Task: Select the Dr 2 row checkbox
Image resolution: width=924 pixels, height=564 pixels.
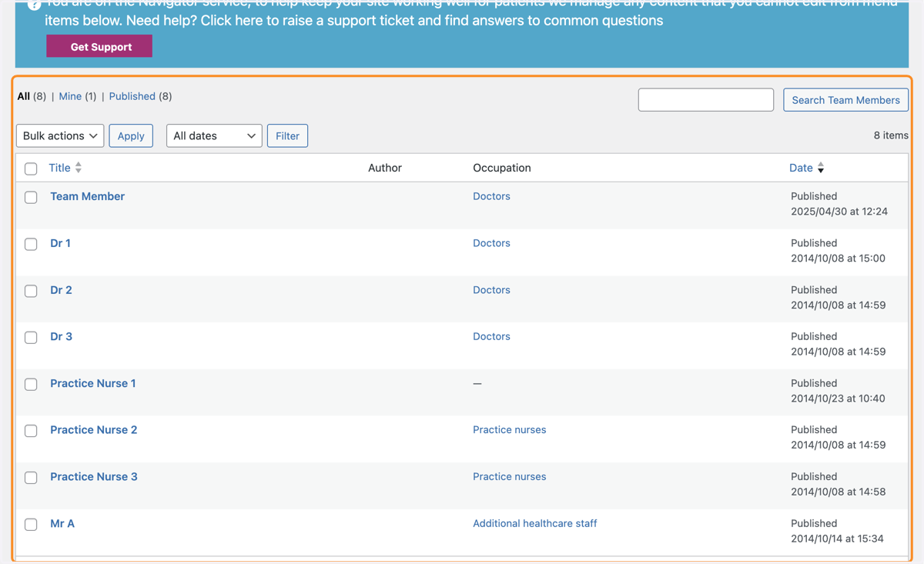Action: click(31, 291)
